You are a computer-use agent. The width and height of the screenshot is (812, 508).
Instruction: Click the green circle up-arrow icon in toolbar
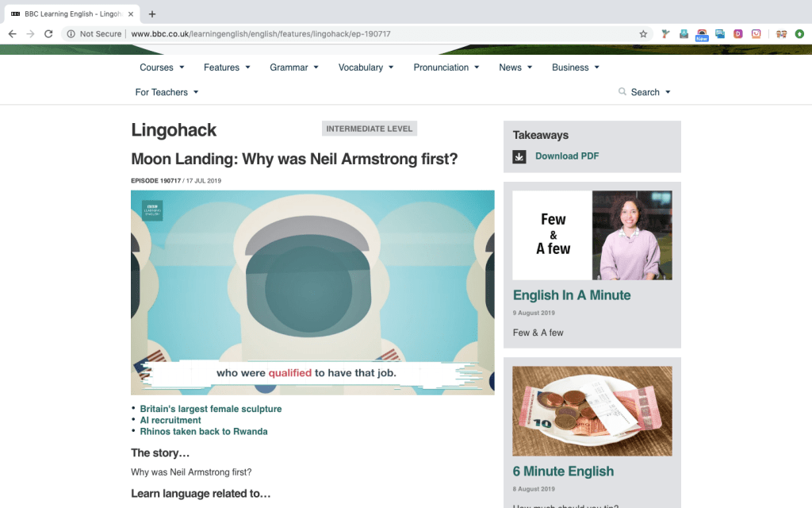pyautogui.click(x=799, y=34)
